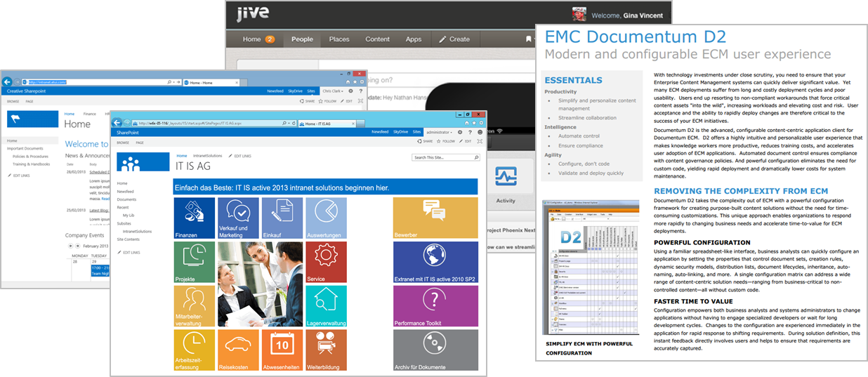The width and height of the screenshot is (868, 377).
Task: Open the Auswertungen pie chart tile
Action: 326,218
